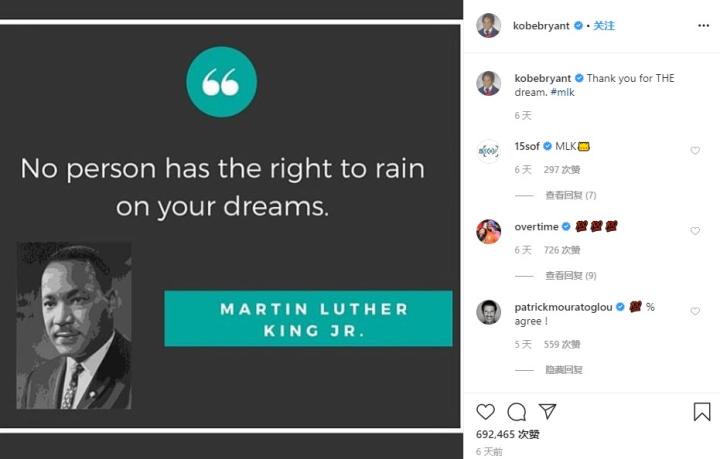Save post with the bookmark icon
This screenshot has height=459, width=720.
click(x=702, y=411)
